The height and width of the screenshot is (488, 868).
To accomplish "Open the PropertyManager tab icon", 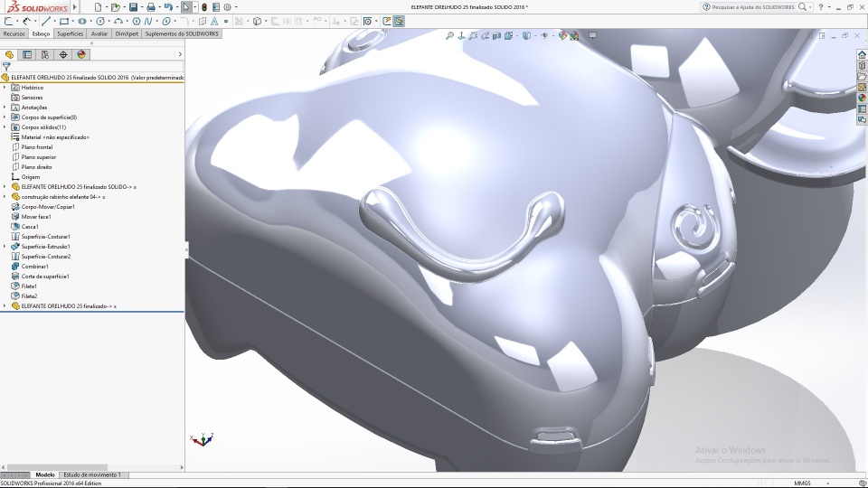I will [x=27, y=54].
